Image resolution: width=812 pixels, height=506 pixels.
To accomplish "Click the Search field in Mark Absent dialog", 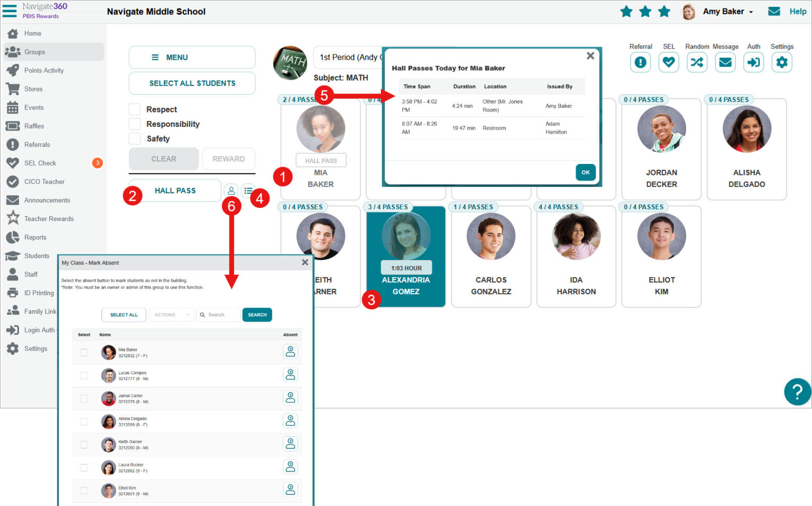I will click(x=219, y=315).
